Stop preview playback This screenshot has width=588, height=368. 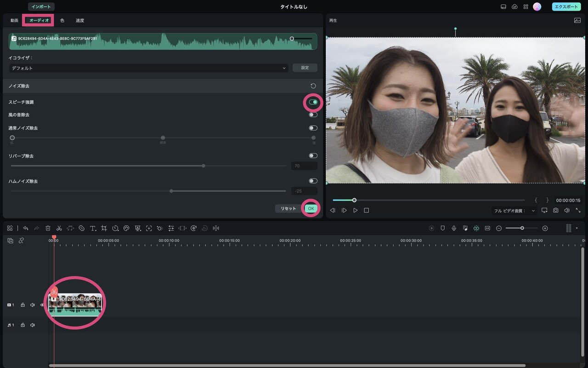tap(367, 210)
